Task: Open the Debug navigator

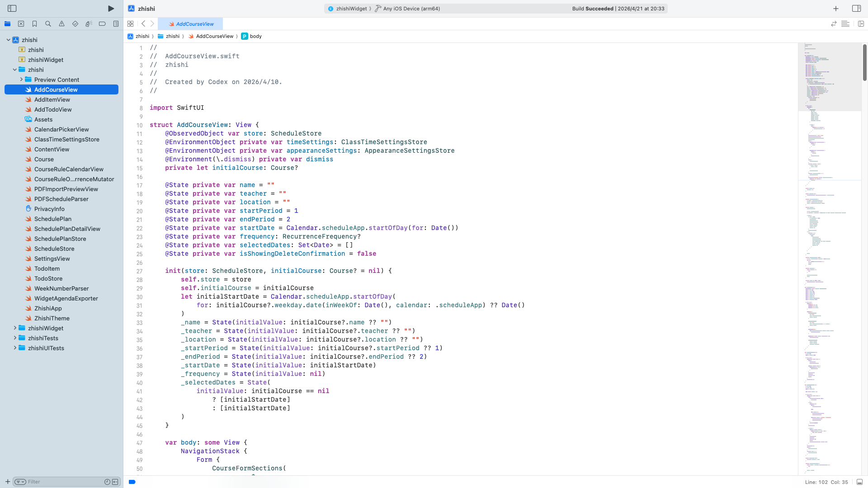Action: tap(89, 24)
